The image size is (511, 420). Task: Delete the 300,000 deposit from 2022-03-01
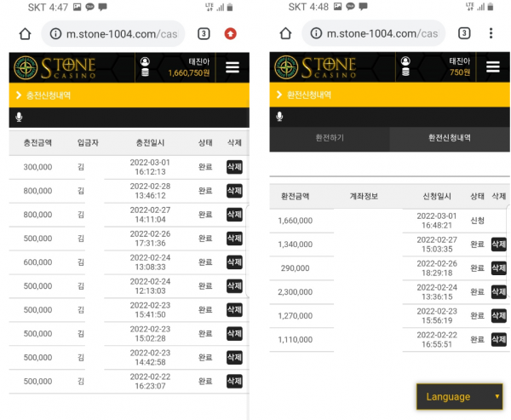[x=234, y=167]
